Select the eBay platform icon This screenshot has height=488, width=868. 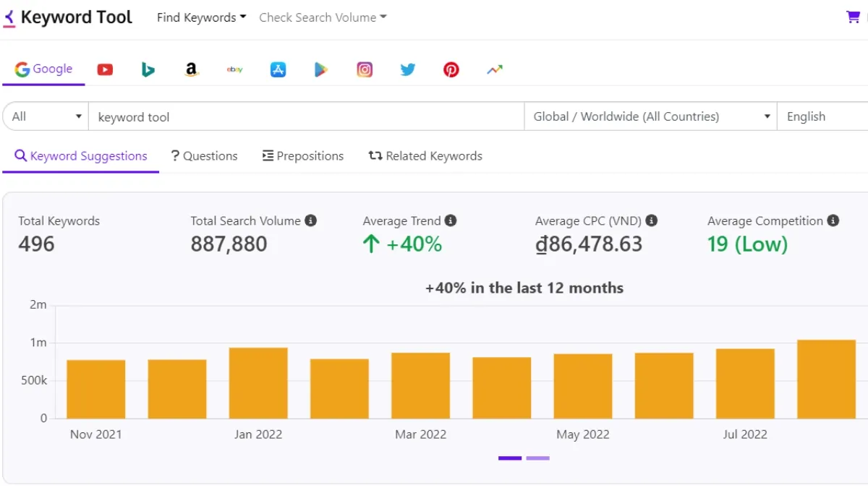(x=234, y=69)
